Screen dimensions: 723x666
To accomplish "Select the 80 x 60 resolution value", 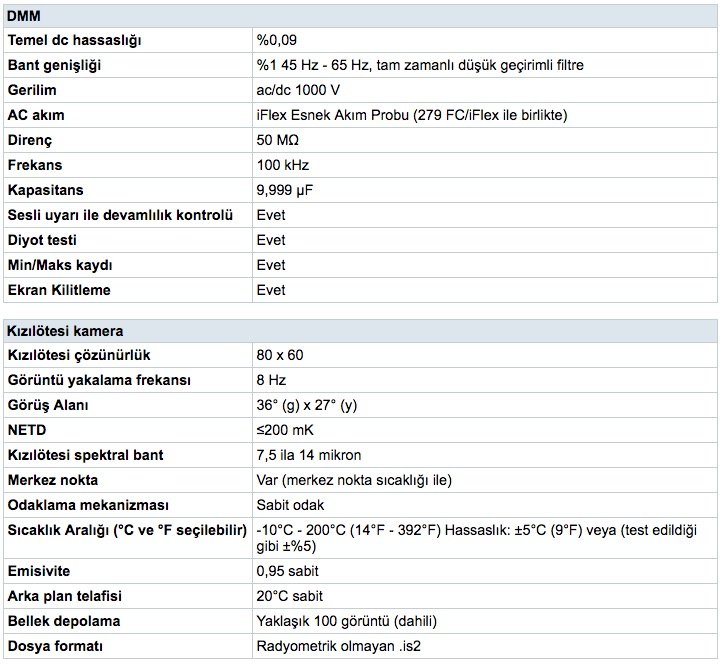I will (x=280, y=355).
